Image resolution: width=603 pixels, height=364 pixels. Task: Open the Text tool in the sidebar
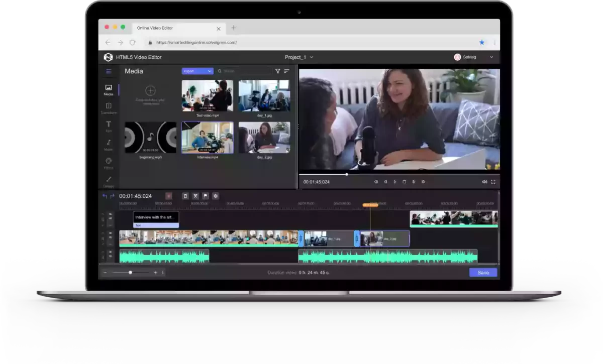[x=108, y=126]
